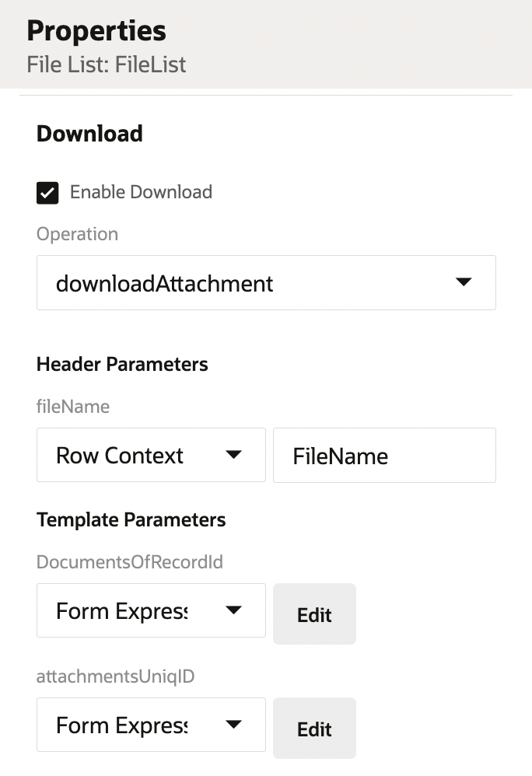Open the Form Expression selector for attachmentsUniqID
The image size is (532, 776).
pos(151,725)
